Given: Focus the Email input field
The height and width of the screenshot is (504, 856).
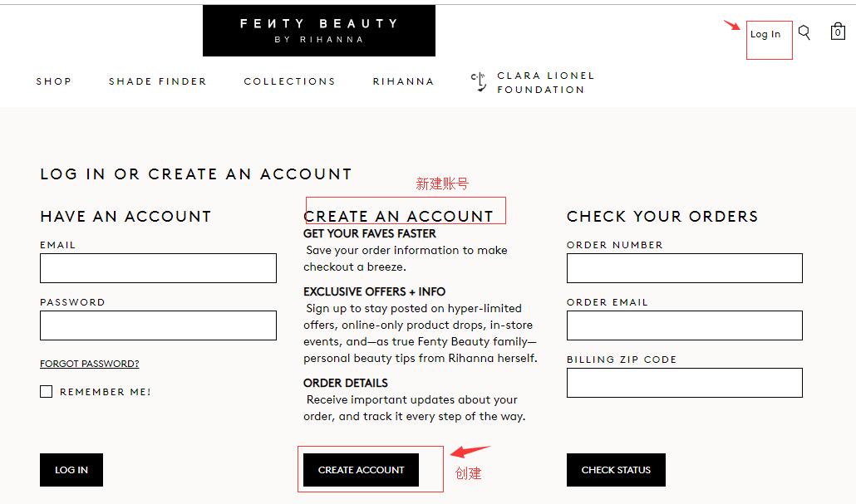Looking at the screenshot, I should pos(158,268).
